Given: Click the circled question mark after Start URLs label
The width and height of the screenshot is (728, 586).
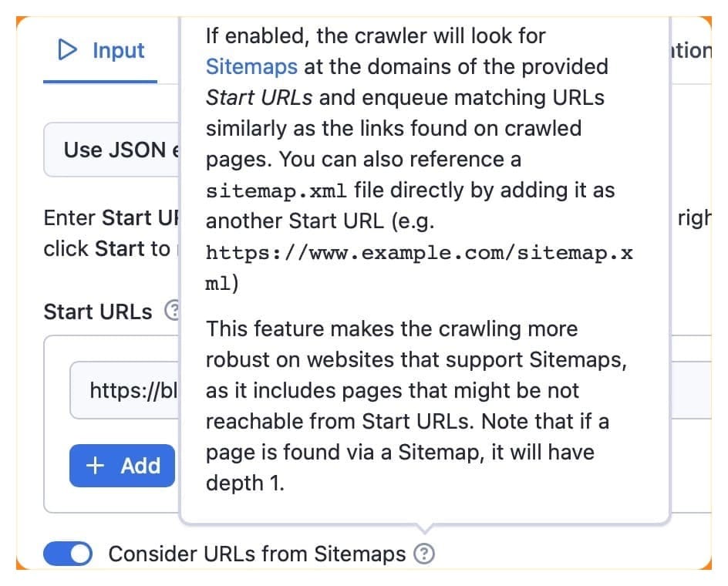Looking at the screenshot, I should pyautogui.click(x=174, y=312).
